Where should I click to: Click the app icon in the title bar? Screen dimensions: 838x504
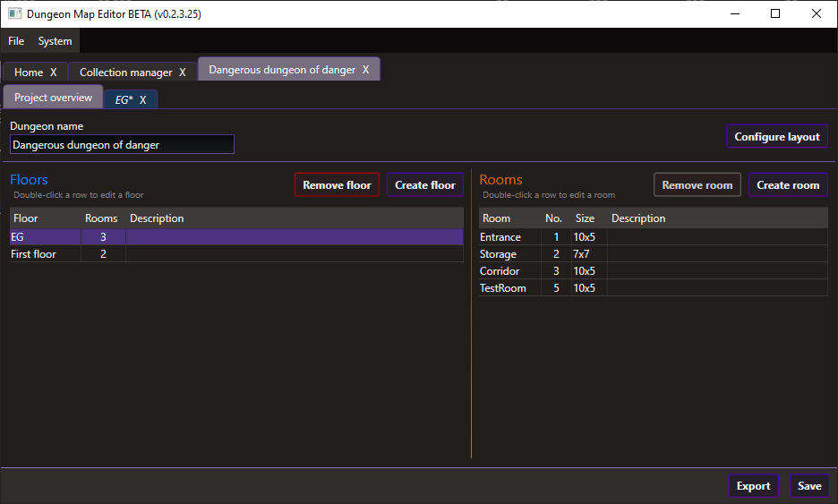(x=14, y=14)
